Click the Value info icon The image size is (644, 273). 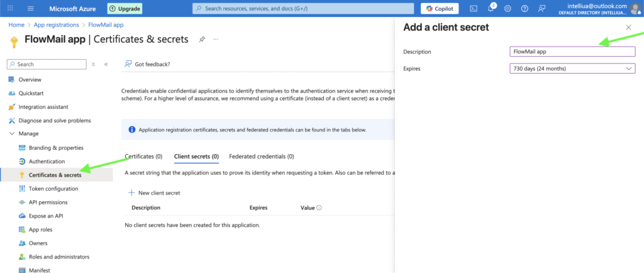[x=319, y=208]
